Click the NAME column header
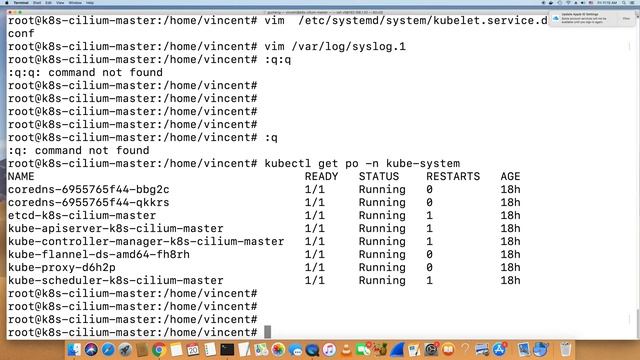Viewport: 640px width, 360px height. pyautogui.click(x=21, y=176)
